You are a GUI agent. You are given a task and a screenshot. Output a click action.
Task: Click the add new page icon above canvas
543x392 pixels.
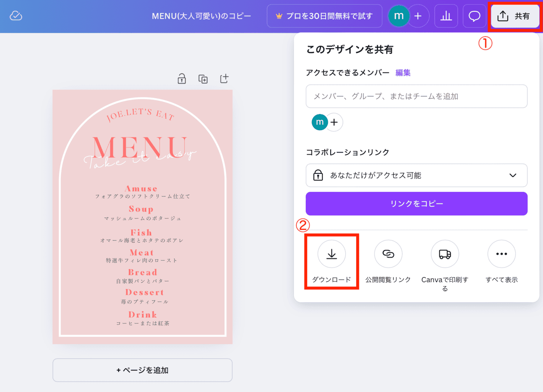click(224, 78)
